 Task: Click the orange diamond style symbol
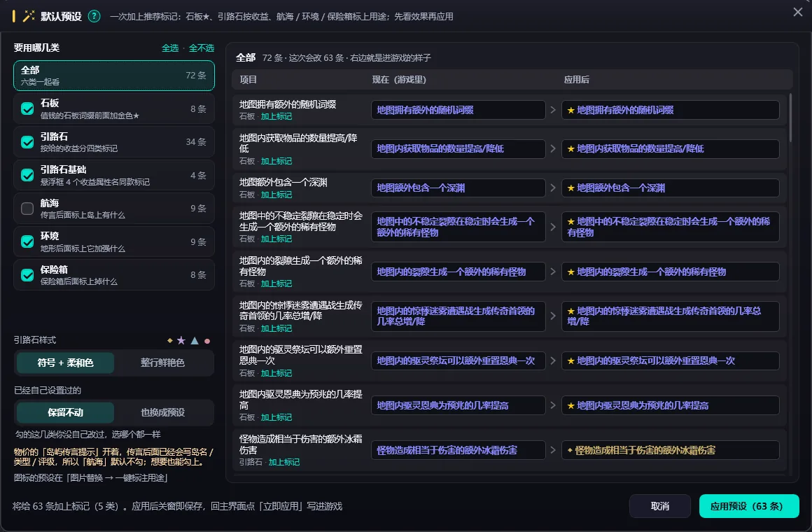[x=170, y=340]
